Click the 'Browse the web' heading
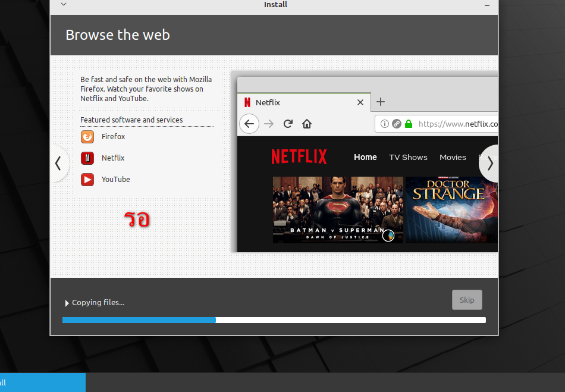 coord(118,35)
